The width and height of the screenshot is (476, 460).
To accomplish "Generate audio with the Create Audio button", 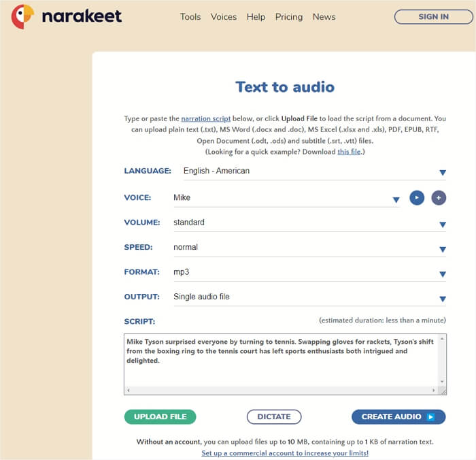I will [x=398, y=416].
